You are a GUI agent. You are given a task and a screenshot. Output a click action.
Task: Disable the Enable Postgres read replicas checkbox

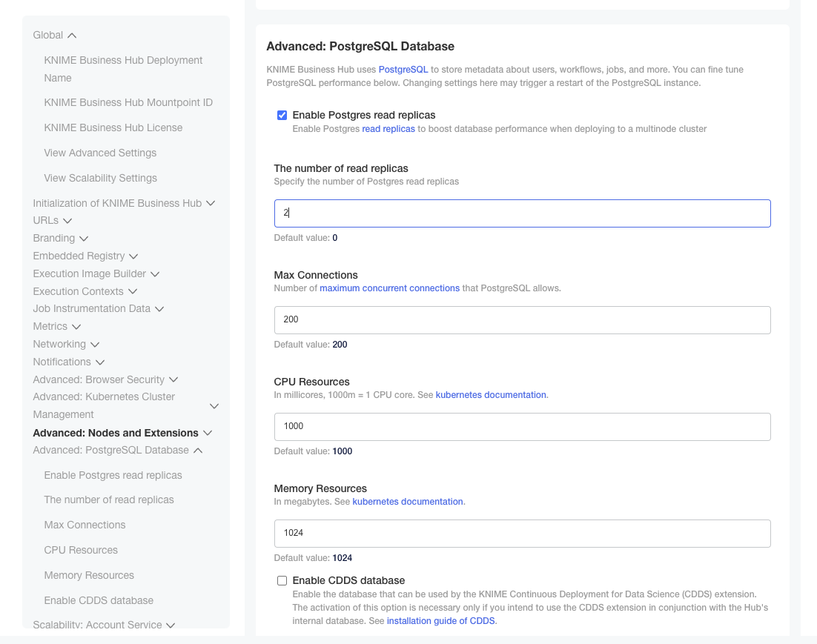(282, 115)
